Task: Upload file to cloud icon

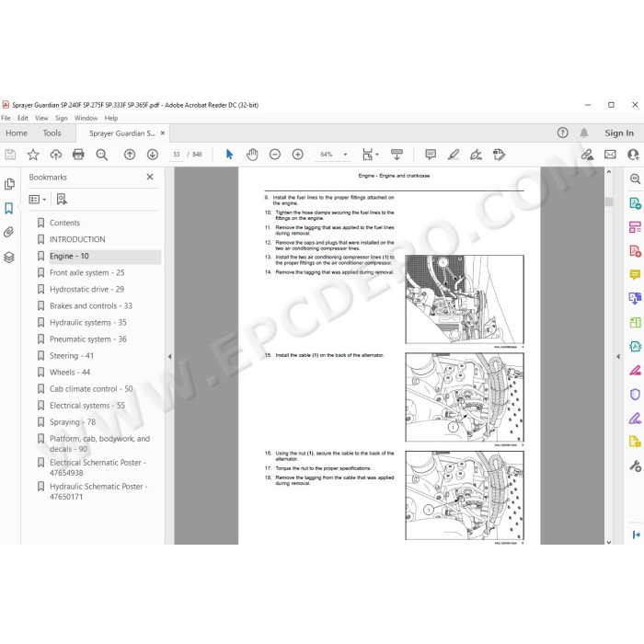Action: coord(56,155)
